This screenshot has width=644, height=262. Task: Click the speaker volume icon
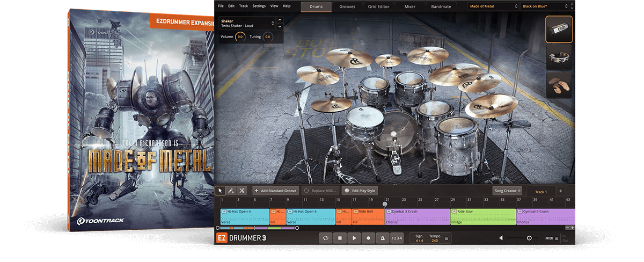(501, 238)
